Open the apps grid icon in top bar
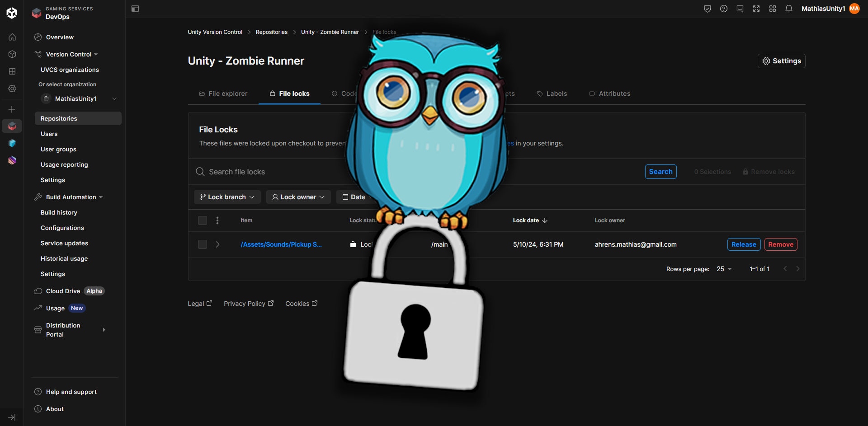 click(x=773, y=9)
